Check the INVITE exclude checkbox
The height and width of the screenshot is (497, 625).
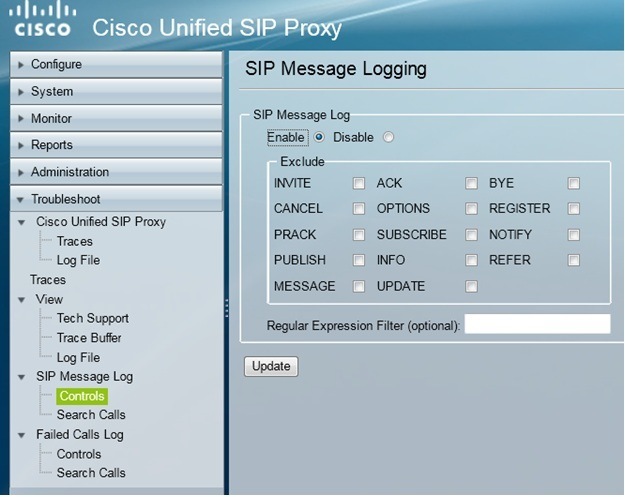(x=359, y=183)
